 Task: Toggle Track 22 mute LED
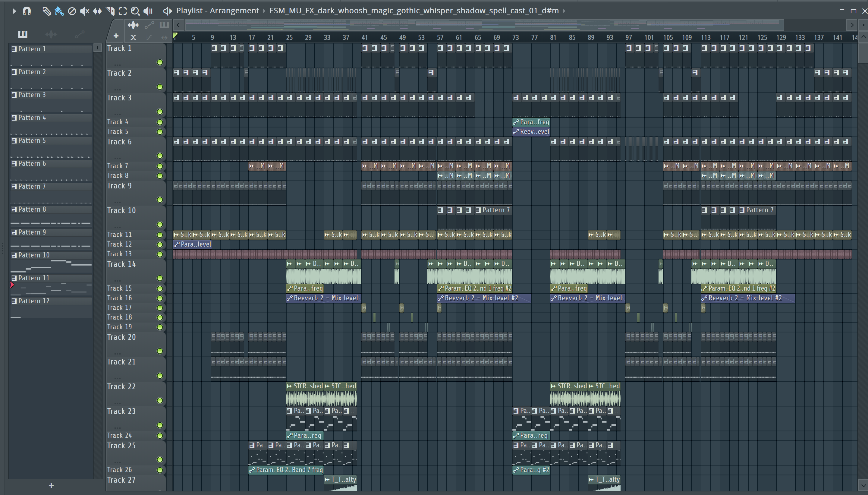tap(160, 400)
